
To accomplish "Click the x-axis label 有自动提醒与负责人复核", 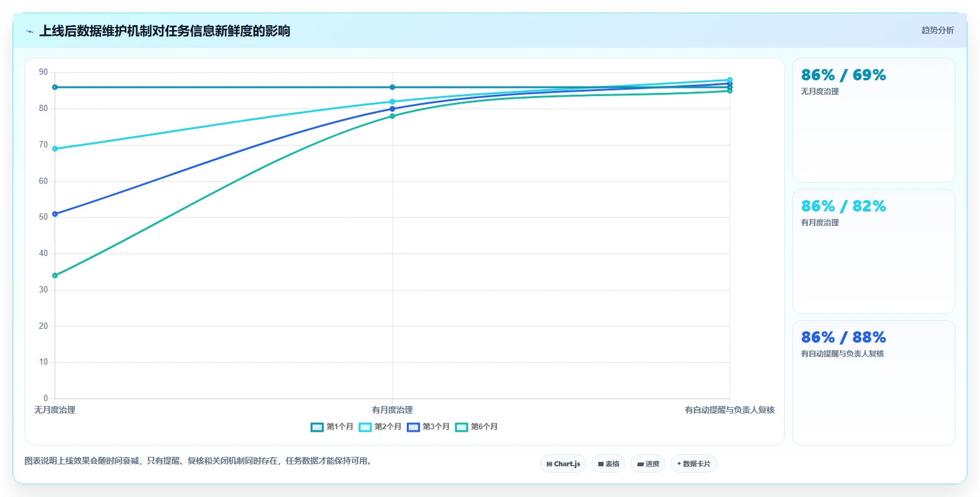I will pos(730,410).
